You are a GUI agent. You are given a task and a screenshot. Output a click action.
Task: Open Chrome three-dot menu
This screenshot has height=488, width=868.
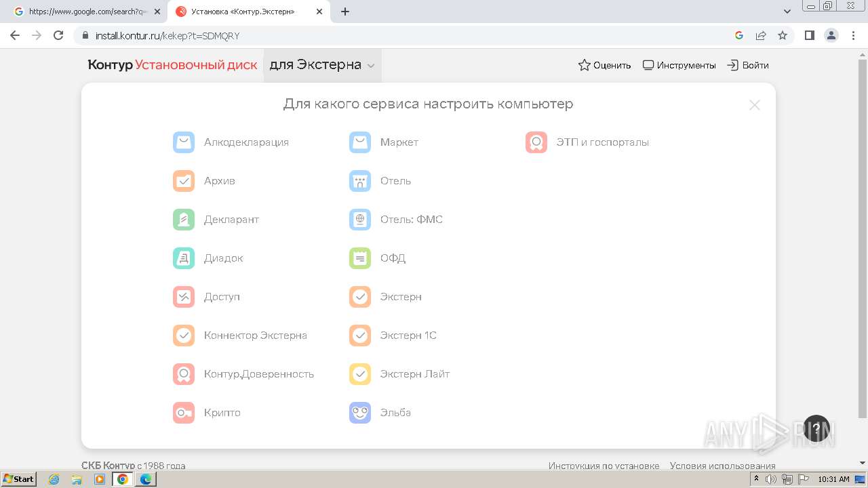point(853,35)
